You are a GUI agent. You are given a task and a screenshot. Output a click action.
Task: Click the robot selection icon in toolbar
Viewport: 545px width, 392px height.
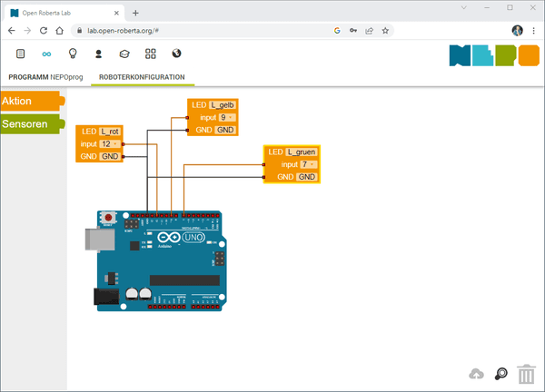coord(46,54)
